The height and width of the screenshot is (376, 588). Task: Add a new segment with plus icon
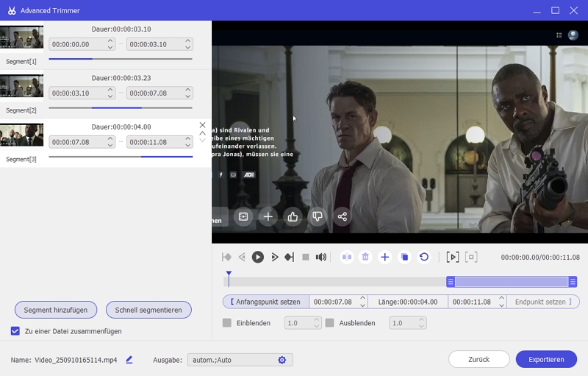384,257
